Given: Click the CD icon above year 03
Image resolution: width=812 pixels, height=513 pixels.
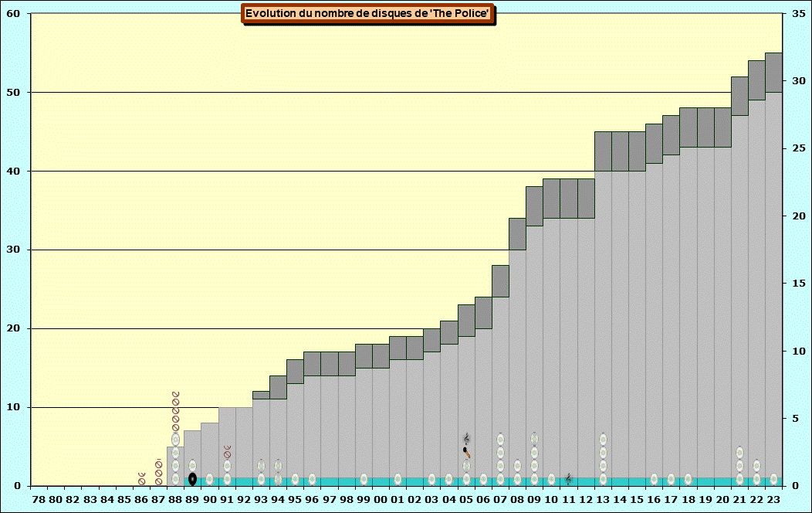Looking at the screenshot, I should coord(432,479).
